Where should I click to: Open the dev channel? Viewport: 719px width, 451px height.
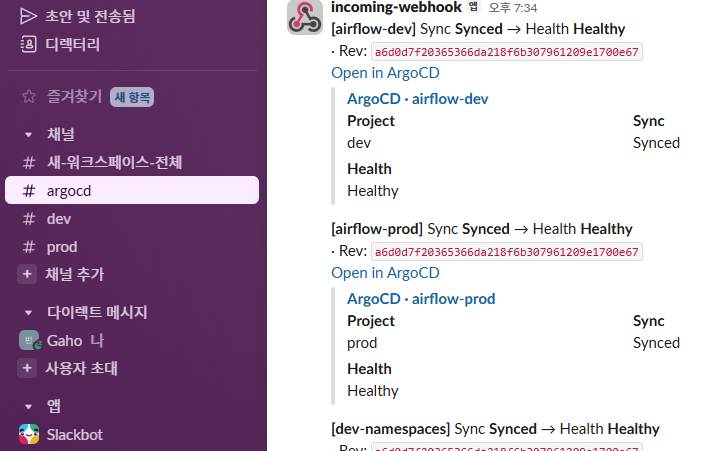tap(132, 219)
